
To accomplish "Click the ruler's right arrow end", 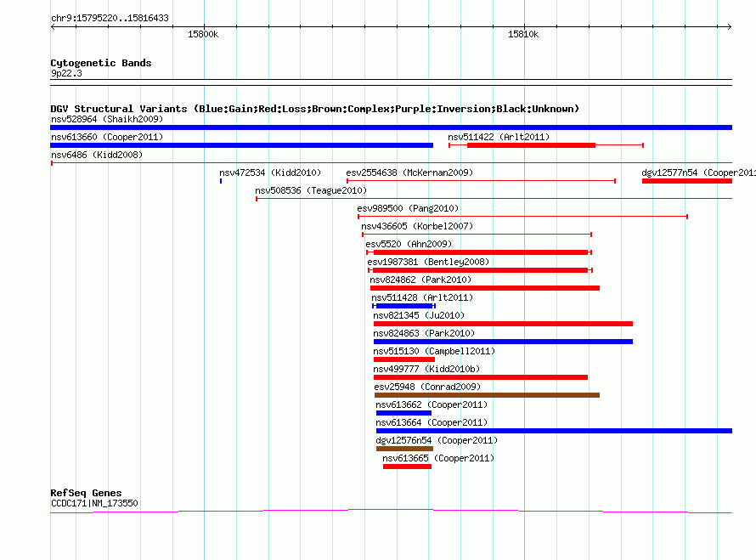I will pyautogui.click(x=729, y=27).
